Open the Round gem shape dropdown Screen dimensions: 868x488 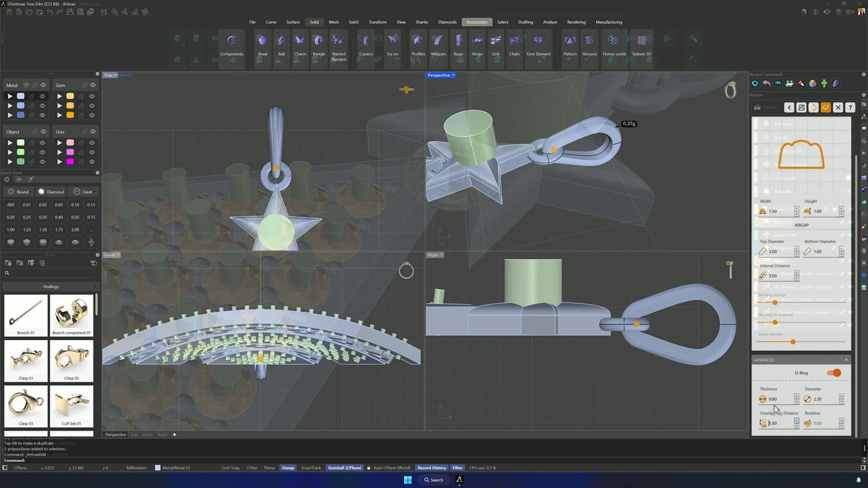20,192
